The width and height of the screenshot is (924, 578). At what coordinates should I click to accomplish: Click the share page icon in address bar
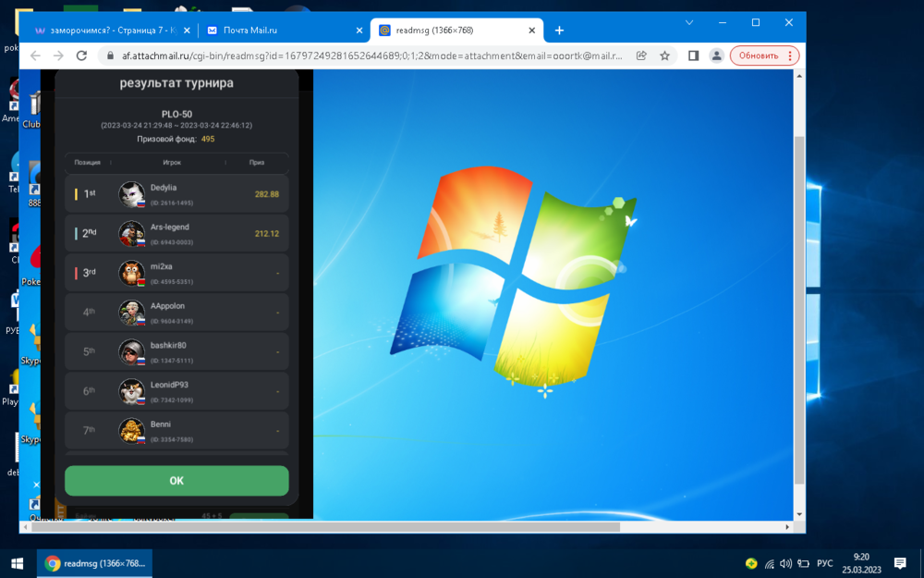tap(641, 55)
